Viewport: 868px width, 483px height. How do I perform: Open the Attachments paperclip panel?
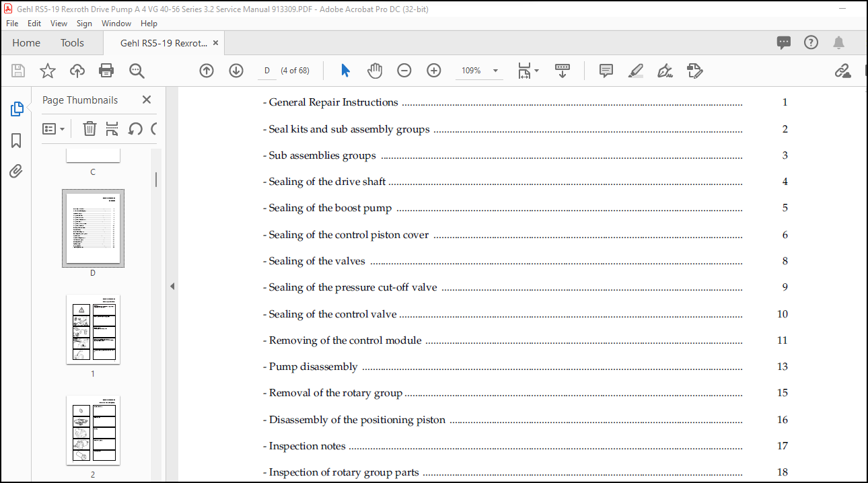pos(16,171)
